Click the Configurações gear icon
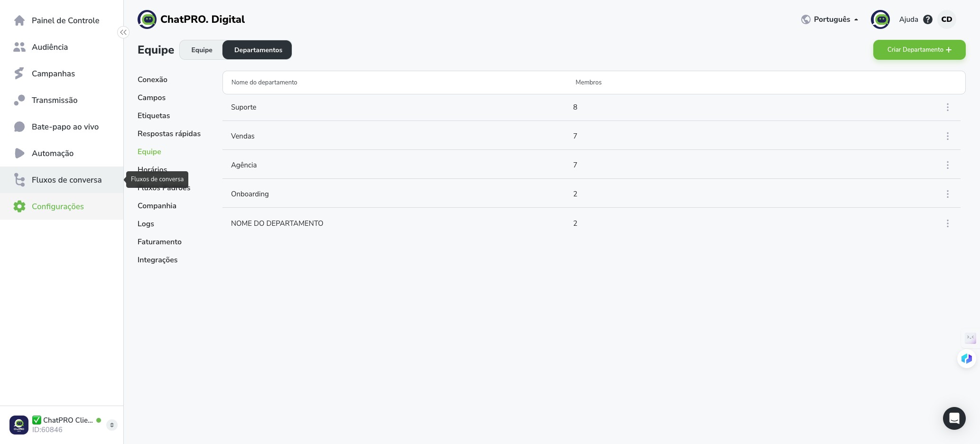The height and width of the screenshot is (444, 980). (x=19, y=206)
